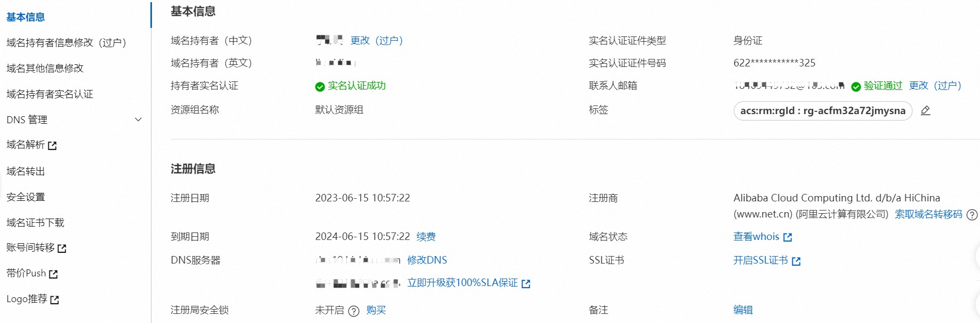Open 域名证书下载 sidebar item
Image resolution: width=980 pixels, height=323 pixels.
point(35,222)
